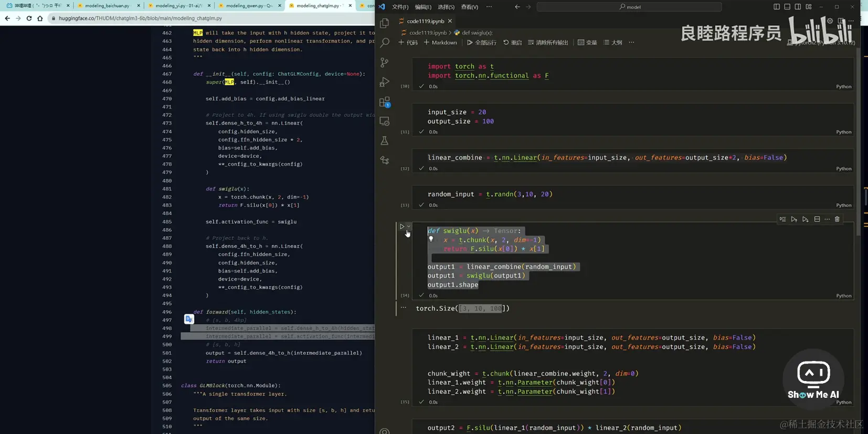Click the browser address bar with huggingface URL

click(x=210, y=18)
